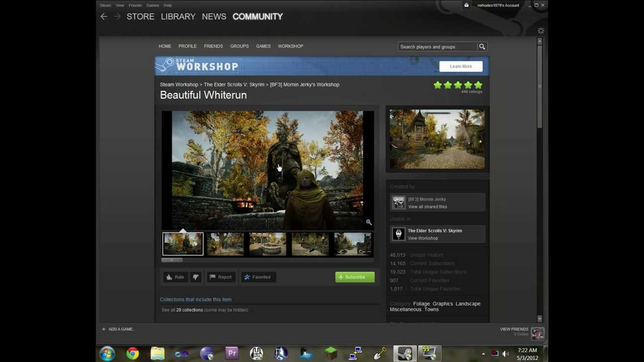Screen dimensions: 644x362
Task: Open the Steam menu
Action: tap(105, 5)
